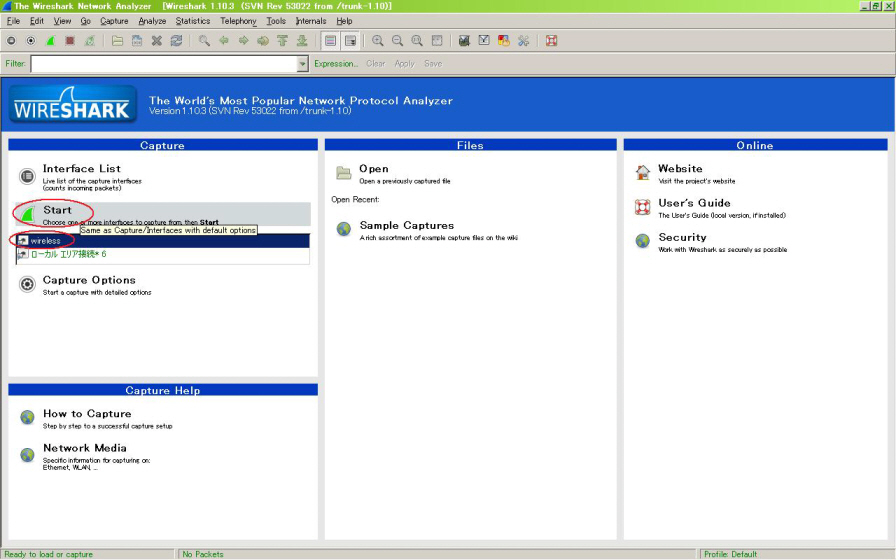
Task: Click the No Packets status bar text
Action: tap(203, 554)
